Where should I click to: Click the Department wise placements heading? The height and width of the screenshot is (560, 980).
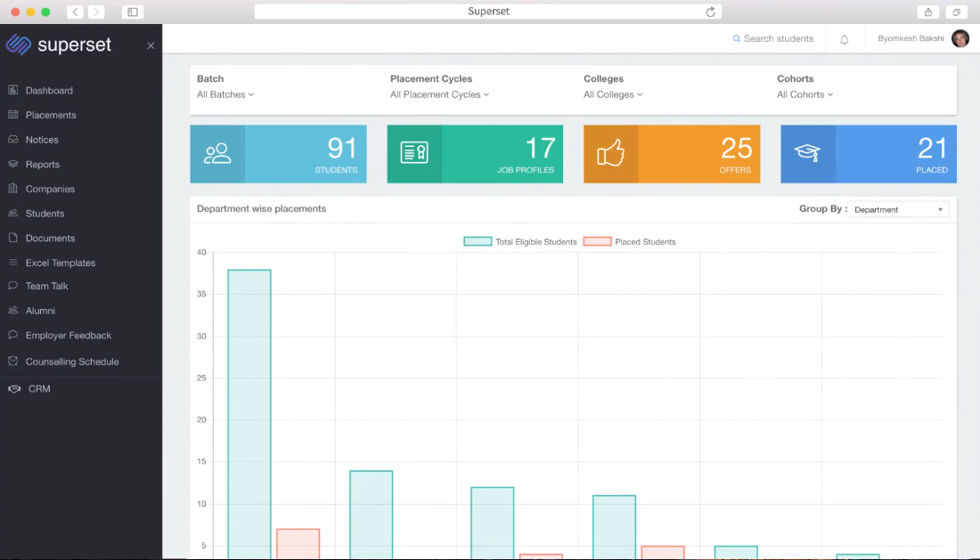point(261,208)
